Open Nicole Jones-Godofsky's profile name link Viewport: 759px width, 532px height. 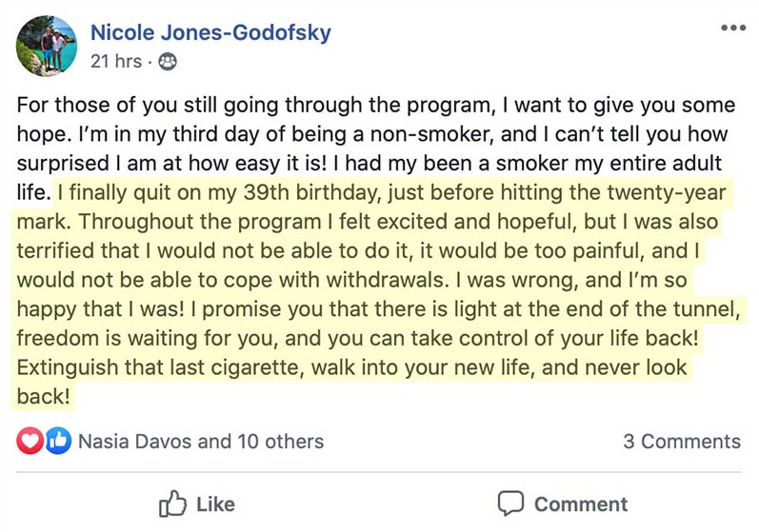(210, 33)
